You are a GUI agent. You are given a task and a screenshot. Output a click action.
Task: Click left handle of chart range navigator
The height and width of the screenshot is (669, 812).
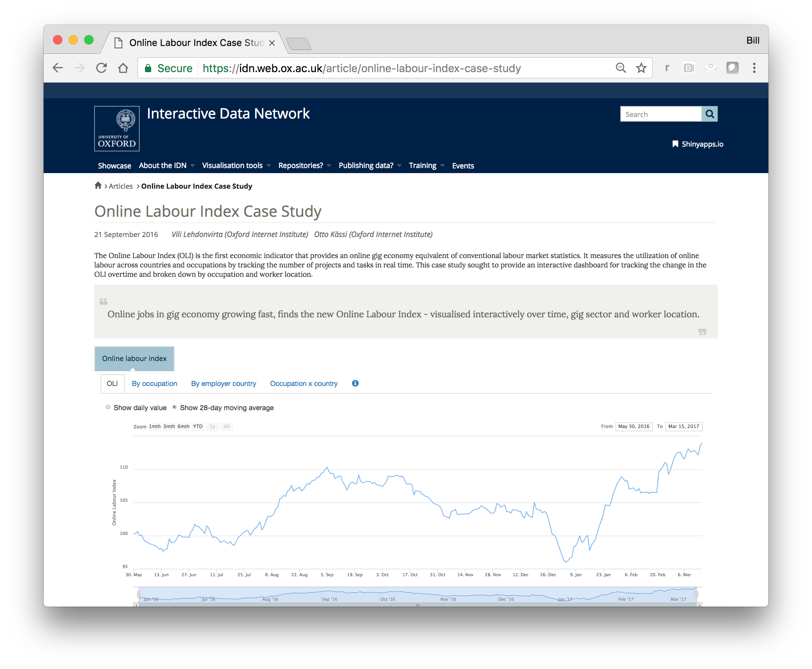click(139, 595)
